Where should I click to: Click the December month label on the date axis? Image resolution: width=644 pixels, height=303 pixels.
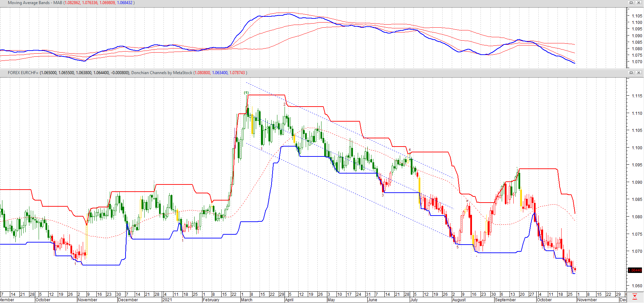[x=128, y=300]
